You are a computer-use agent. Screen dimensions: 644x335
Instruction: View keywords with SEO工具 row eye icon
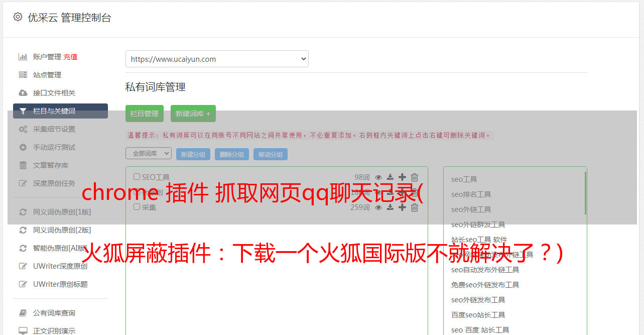(x=378, y=177)
